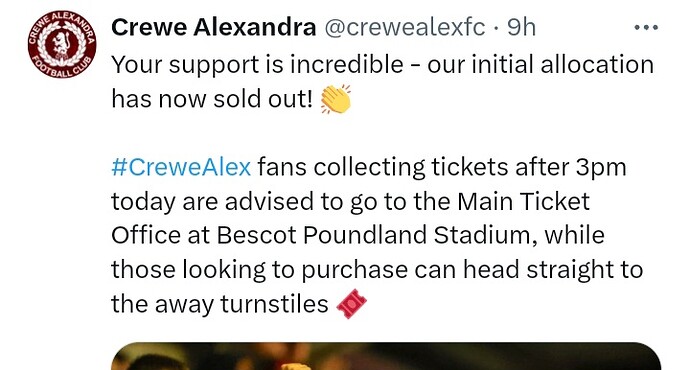690x370 pixels.
Task: Open the 9h timestamp permalink
Action: [x=521, y=28]
